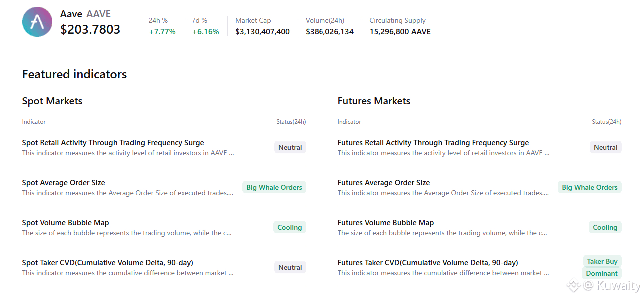This screenshot has height=298, width=644.
Task: Open the Spot Average Order Size indicator
Action: (x=63, y=183)
